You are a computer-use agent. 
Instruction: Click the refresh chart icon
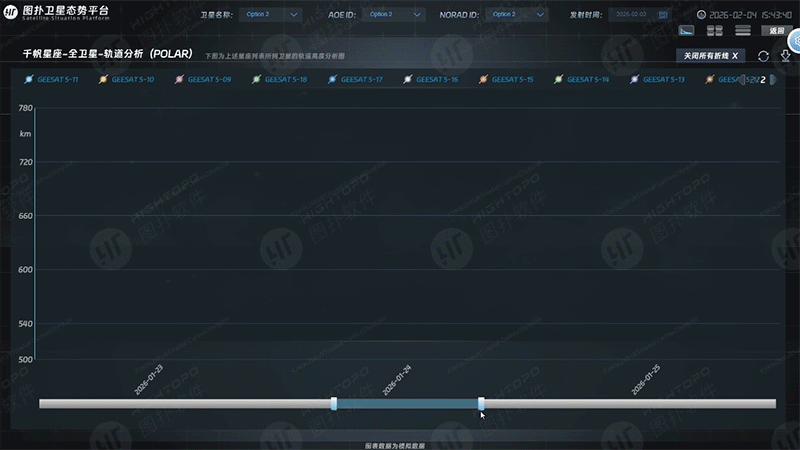[763, 57]
